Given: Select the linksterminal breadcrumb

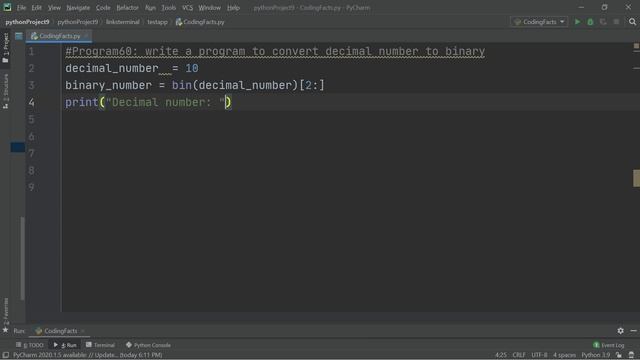Looking at the screenshot, I should point(122,22).
